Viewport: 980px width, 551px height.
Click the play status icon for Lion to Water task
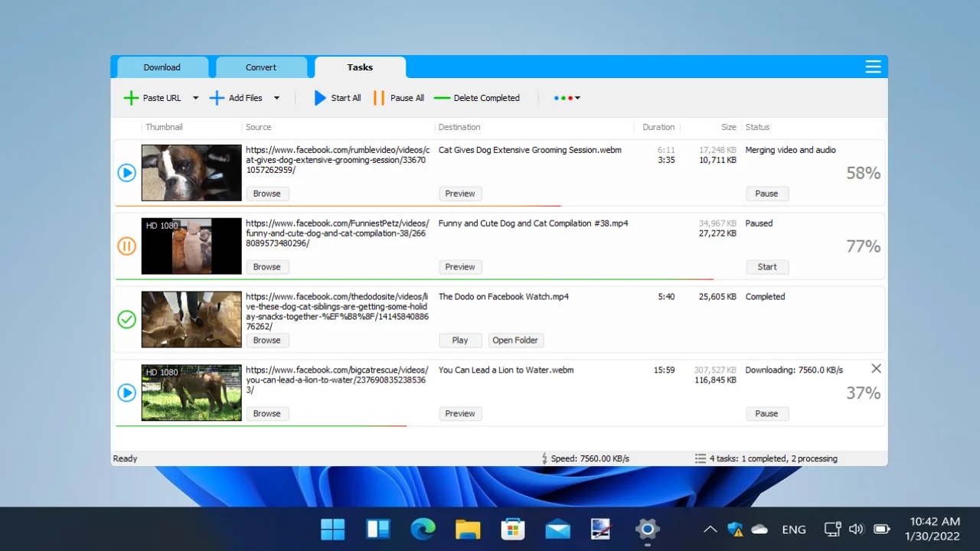click(x=126, y=393)
